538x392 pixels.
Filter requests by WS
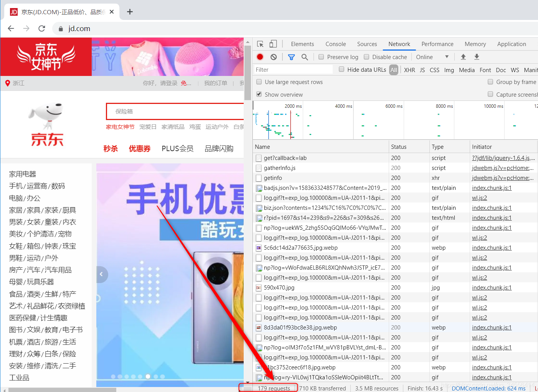click(x=515, y=70)
